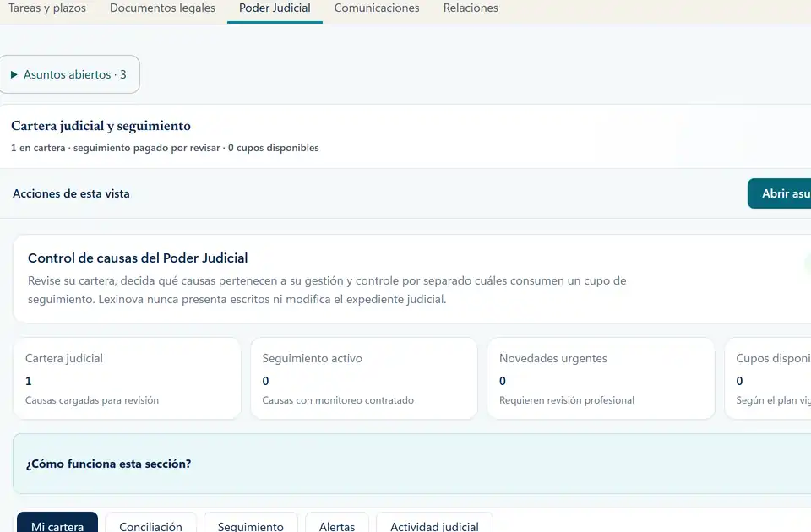
Task: Select the Poder Judicial tab
Action: click(x=275, y=8)
